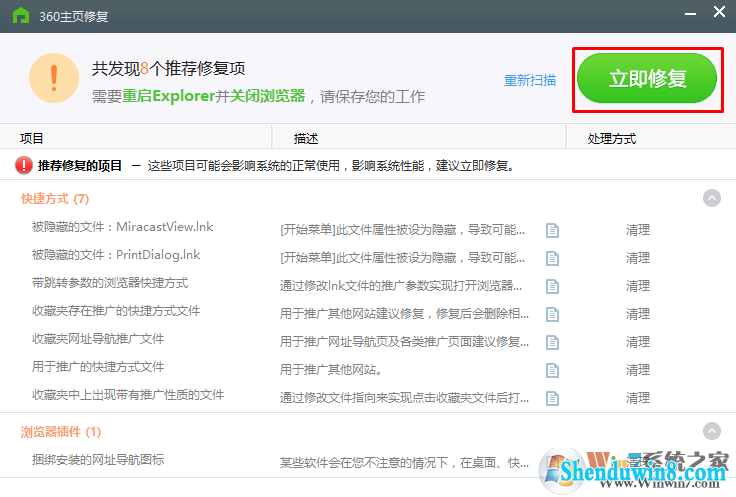Click 清理 for 带跳转参数的浏览器快捷方式 row

point(638,286)
